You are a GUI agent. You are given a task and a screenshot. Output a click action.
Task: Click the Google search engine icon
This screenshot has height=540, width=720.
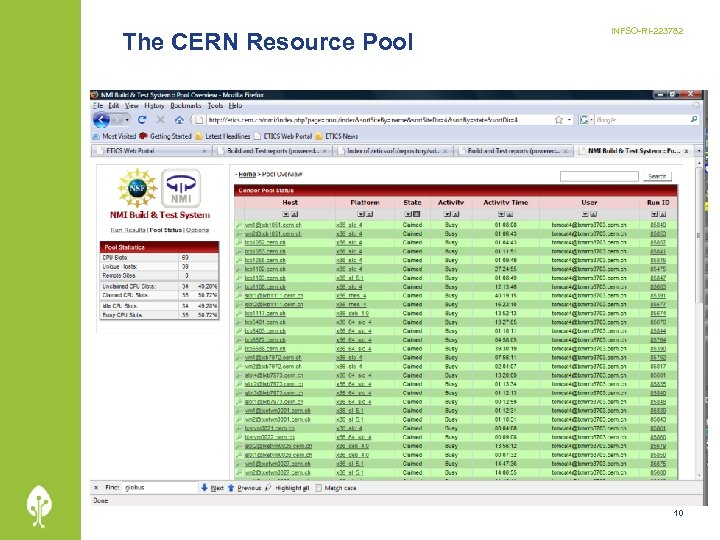pyautogui.click(x=584, y=120)
